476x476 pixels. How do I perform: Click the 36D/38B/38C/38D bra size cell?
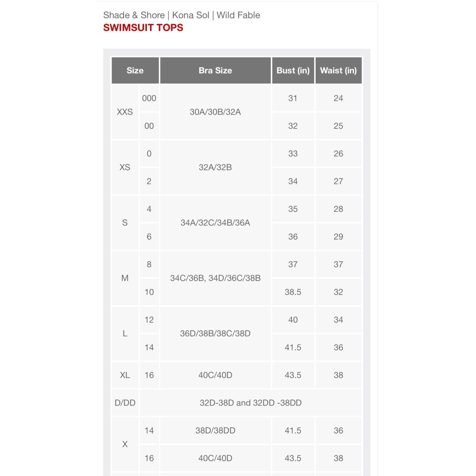click(x=215, y=333)
